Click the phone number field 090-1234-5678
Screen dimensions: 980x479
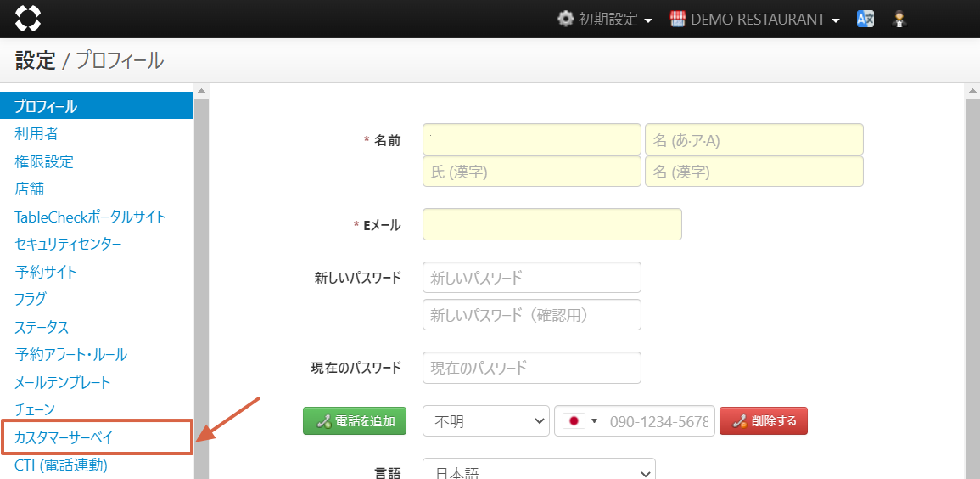point(658,421)
